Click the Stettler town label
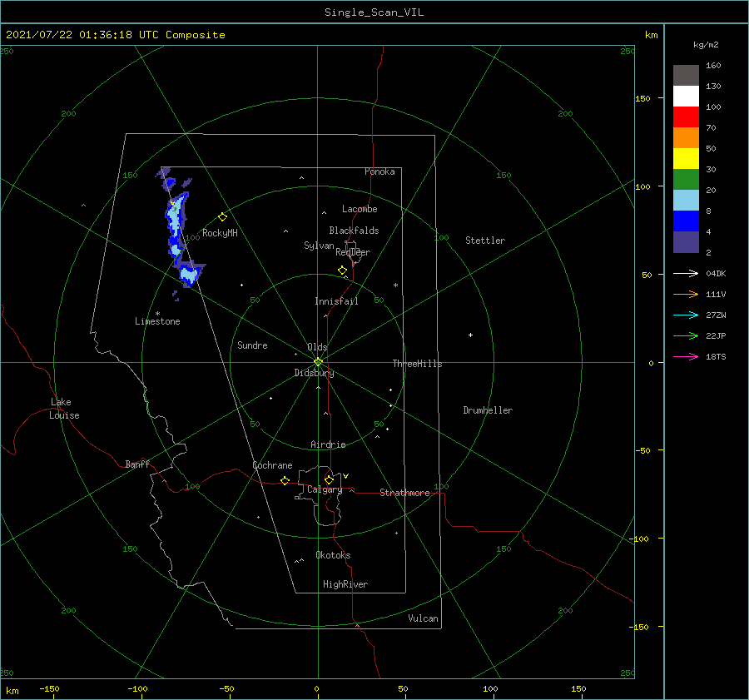This screenshot has height=700, width=749. [x=485, y=241]
